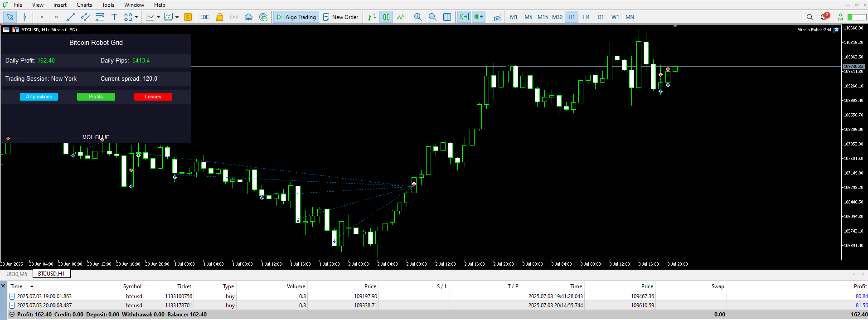Open the search magnifier
This screenshot has width=868, height=320.
[x=810, y=17]
